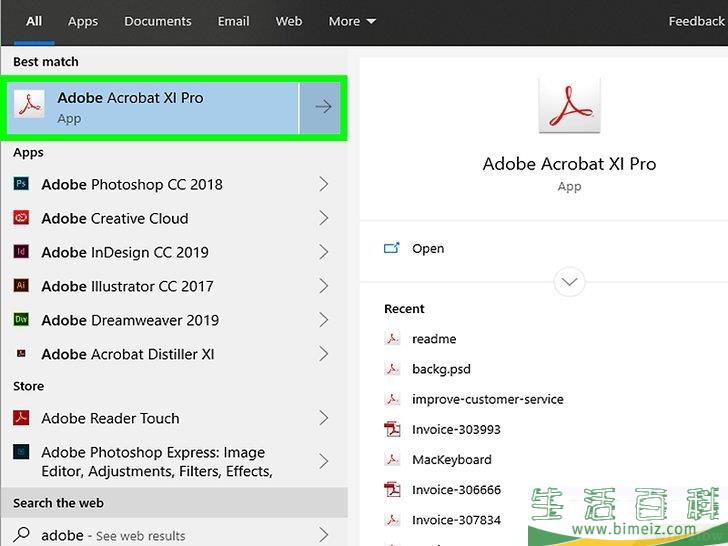Click adobe See web results entry
The height and width of the screenshot is (546, 728).
[x=174, y=535]
